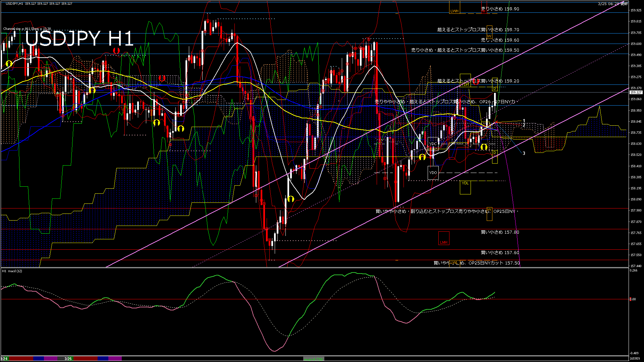644x362 pixels.
Task: Click the 買い小さめ 157.80 order label
Action: (500, 232)
